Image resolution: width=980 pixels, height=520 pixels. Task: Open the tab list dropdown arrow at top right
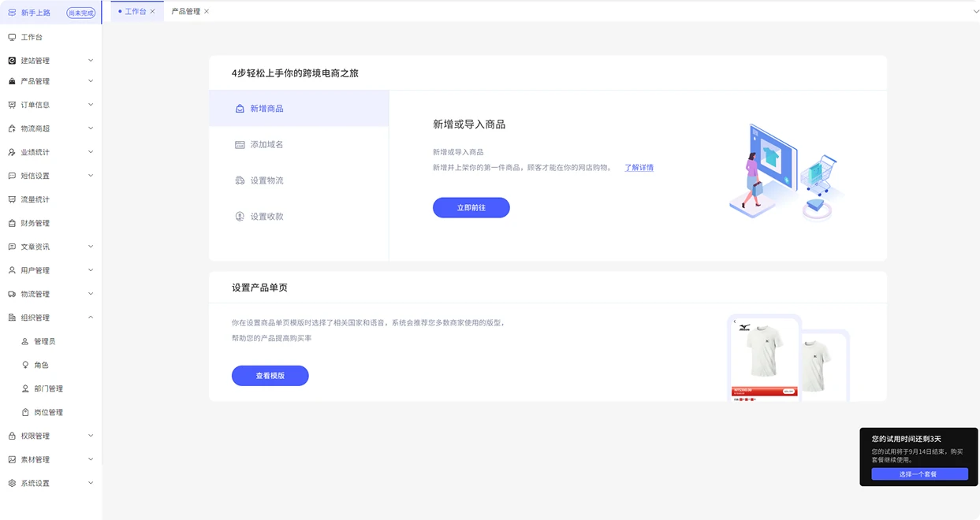pos(975,12)
